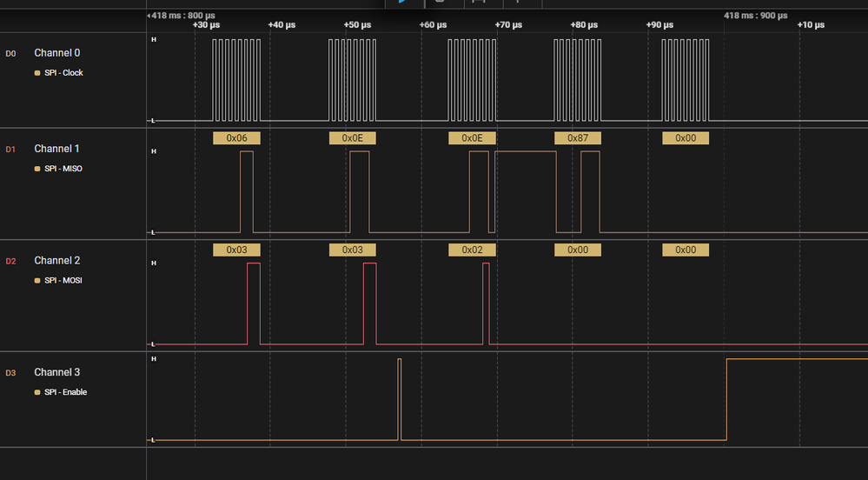
Task: Click the +90 µs timeline tick label
Action: click(659, 25)
